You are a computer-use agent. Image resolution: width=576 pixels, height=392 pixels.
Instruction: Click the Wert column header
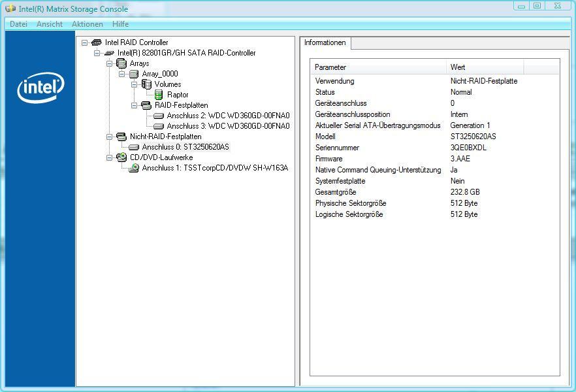coord(485,67)
